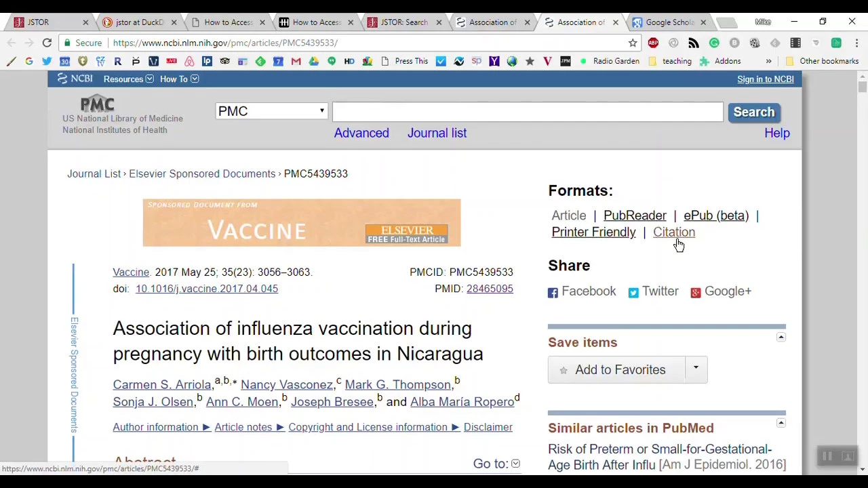
Task: Open the film strip extension icon
Action: click(x=795, y=43)
